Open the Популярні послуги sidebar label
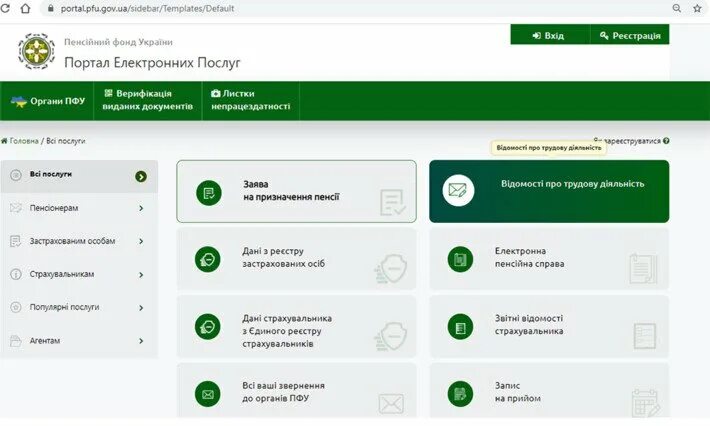The width and height of the screenshot is (710, 426). tap(64, 307)
